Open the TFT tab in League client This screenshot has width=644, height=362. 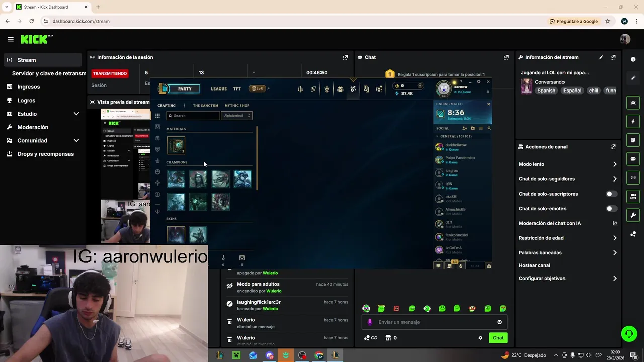237,89
